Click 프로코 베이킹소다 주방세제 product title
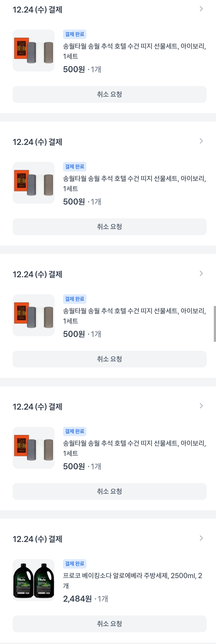Image resolution: width=216 pixels, height=644 pixels. [133, 581]
